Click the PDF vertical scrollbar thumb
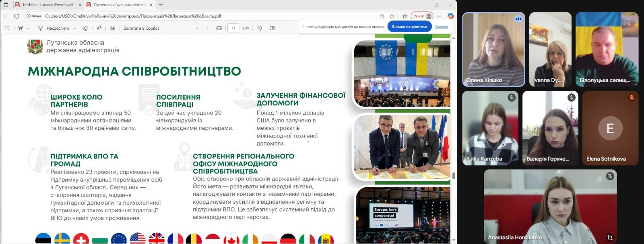The height and width of the screenshot is (244, 644). 454,176
